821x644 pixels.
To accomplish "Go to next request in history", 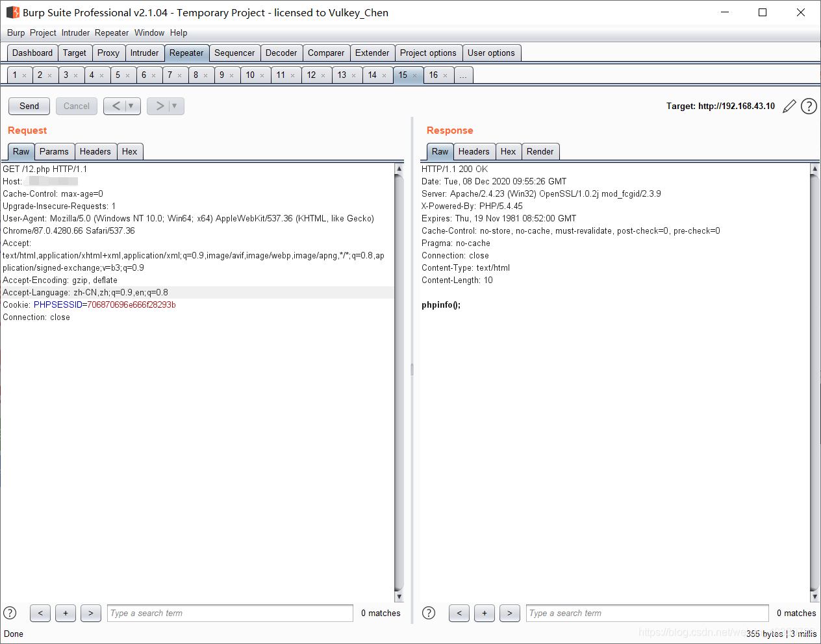I will [158, 106].
